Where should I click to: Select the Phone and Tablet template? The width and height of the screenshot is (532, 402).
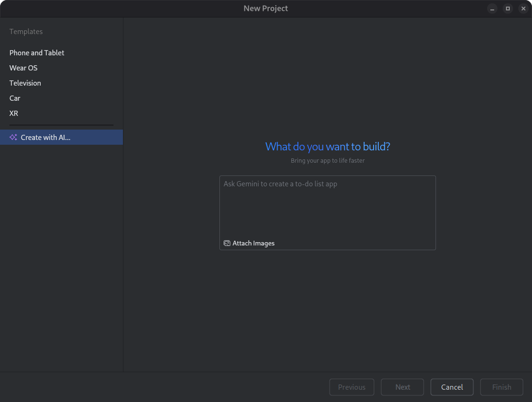point(36,52)
